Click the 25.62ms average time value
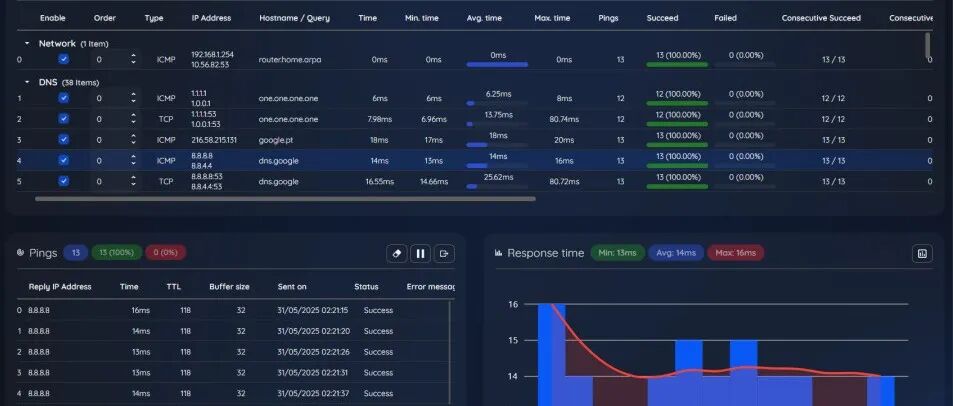Image resolution: width=953 pixels, height=406 pixels. click(x=498, y=177)
